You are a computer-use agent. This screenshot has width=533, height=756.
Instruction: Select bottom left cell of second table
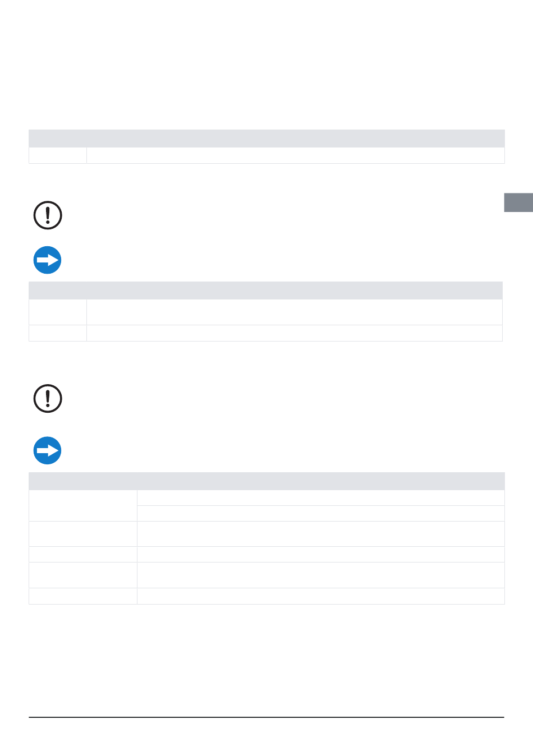58,333
